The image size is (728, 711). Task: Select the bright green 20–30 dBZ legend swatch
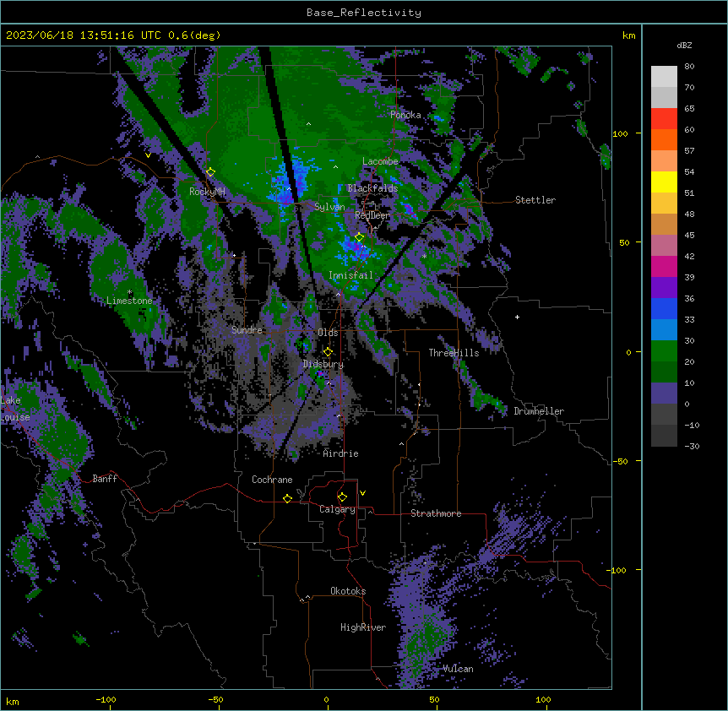point(664,351)
